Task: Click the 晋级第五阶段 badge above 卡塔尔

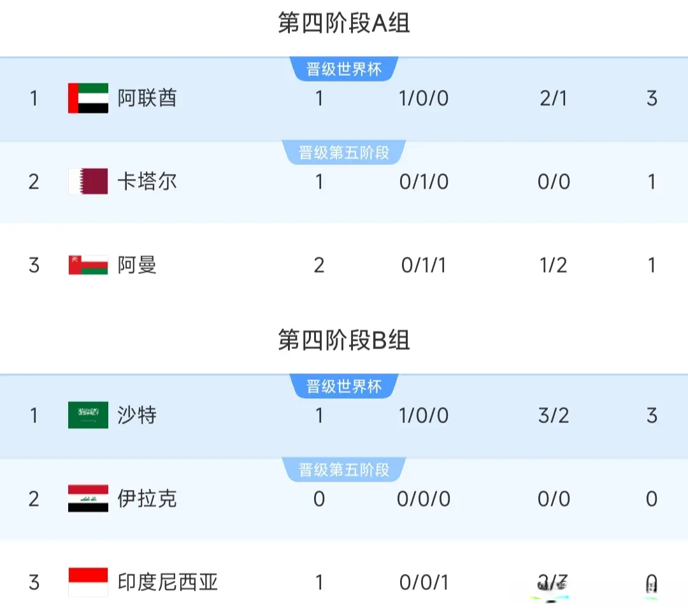Action: [x=344, y=153]
